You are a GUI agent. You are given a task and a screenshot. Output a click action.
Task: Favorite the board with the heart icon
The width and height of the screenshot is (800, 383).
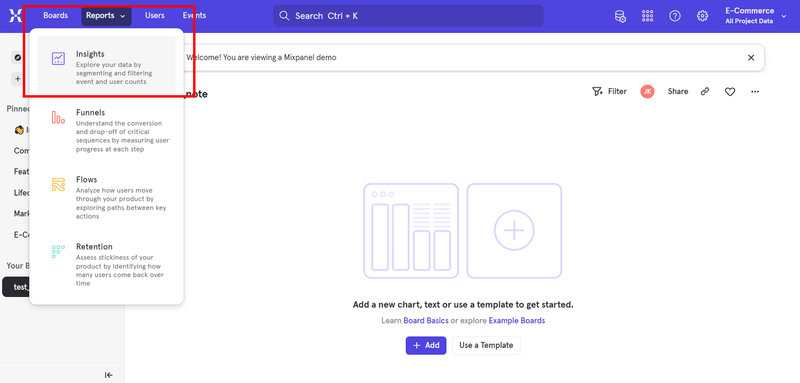730,92
